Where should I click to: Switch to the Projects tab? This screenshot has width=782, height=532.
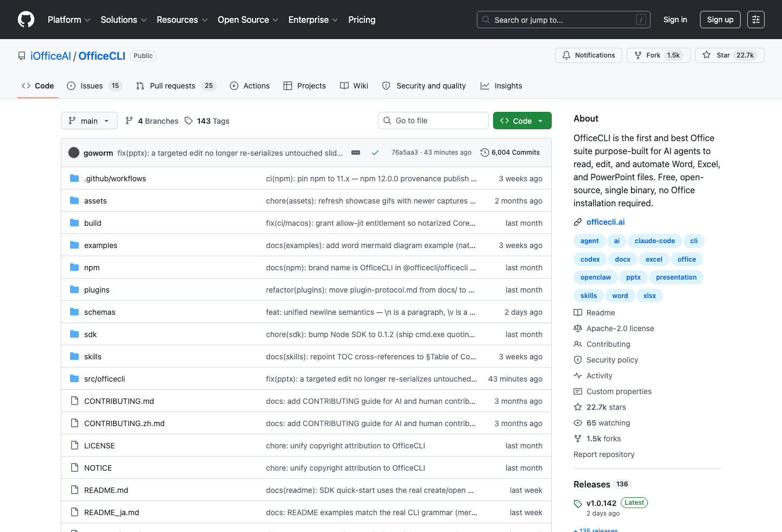tap(305, 86)
